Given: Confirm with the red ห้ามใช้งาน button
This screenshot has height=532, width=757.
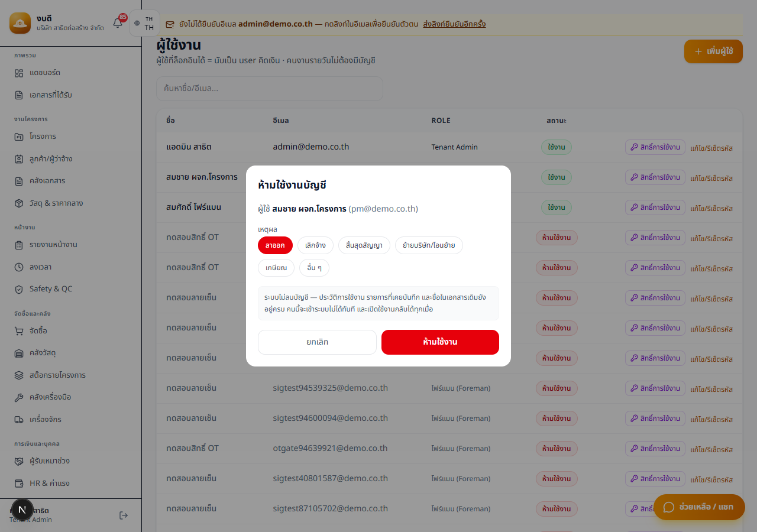Looking at the screenshot, I should point(440,342).
